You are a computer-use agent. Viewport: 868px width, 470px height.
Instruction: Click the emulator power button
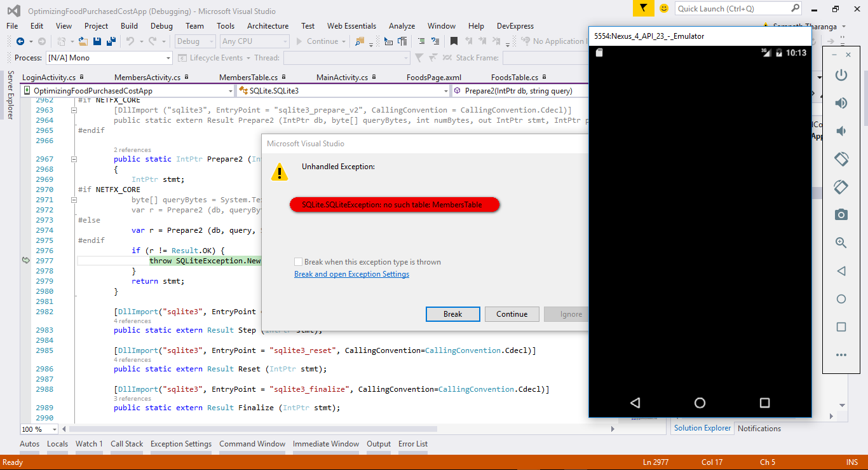841,75
